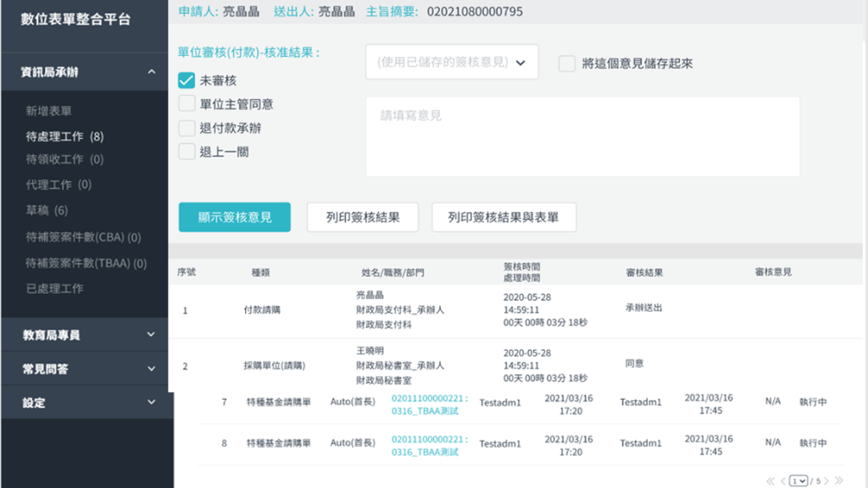Uncheck the 未審核 checkbox
Screen dimensions: 868x488
point(186,80)
